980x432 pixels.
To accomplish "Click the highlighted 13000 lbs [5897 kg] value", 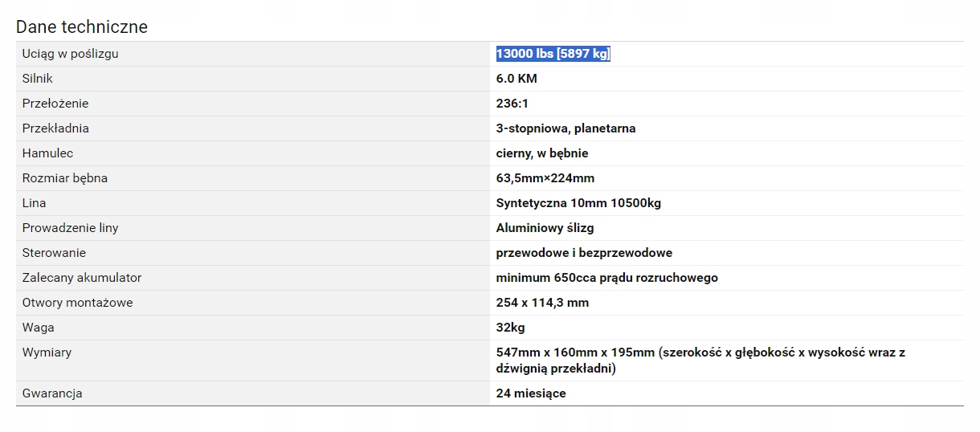I will point(553,54).
